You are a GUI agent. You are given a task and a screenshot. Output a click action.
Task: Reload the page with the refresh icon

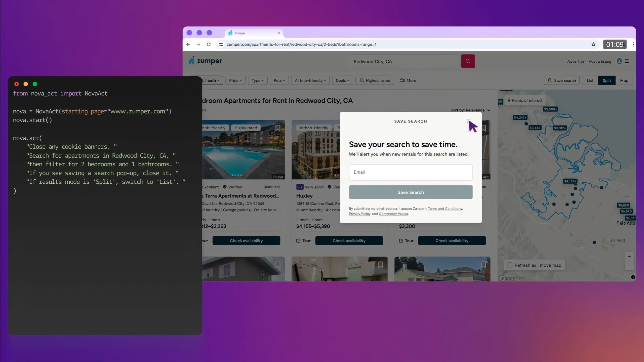tap(209, 44)
